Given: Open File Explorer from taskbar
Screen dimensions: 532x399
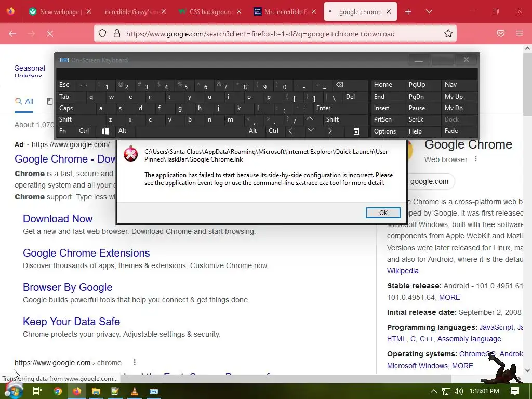Looking at the screenshot, I should click(x=96, y=391).
